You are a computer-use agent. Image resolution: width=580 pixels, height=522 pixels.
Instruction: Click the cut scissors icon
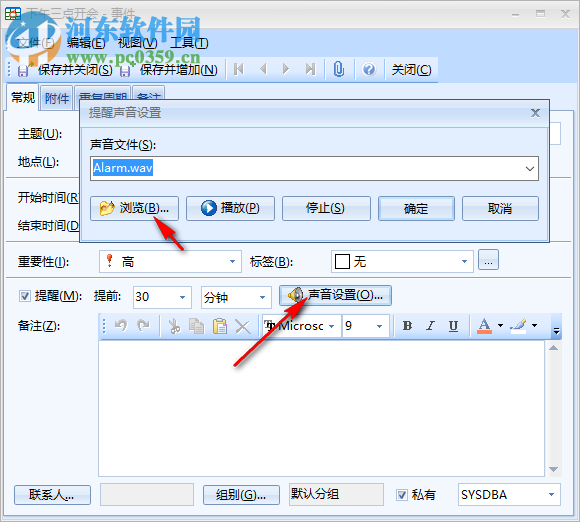(x=174, y=326)
